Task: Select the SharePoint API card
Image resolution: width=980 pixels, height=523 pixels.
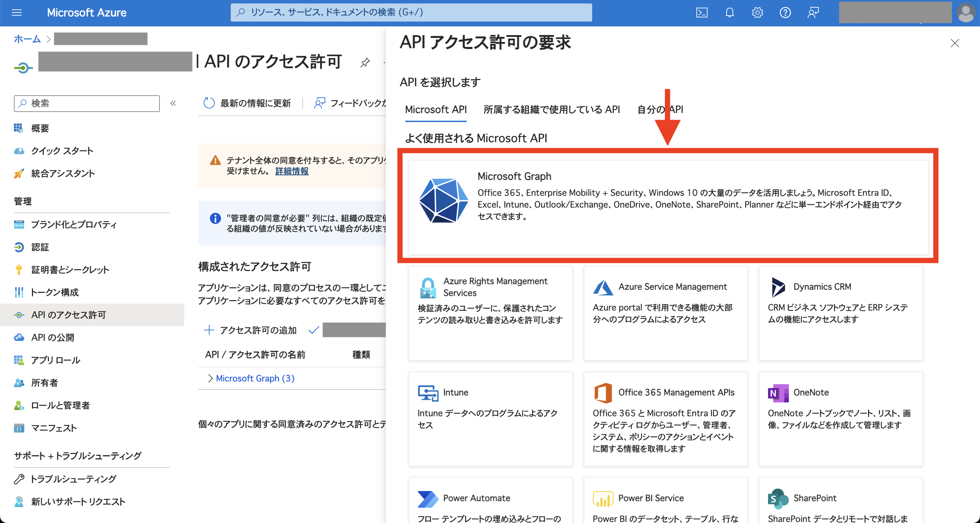Action: 841,500
